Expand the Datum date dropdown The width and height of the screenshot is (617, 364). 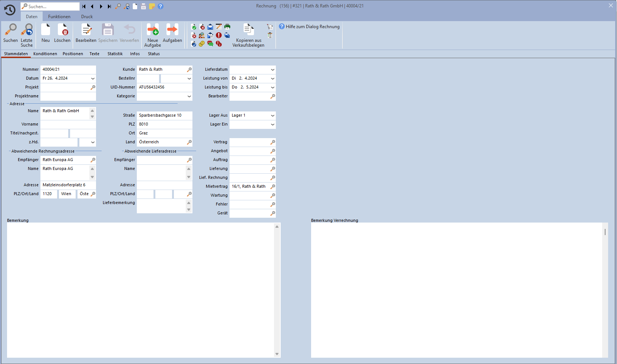(93, 79)
